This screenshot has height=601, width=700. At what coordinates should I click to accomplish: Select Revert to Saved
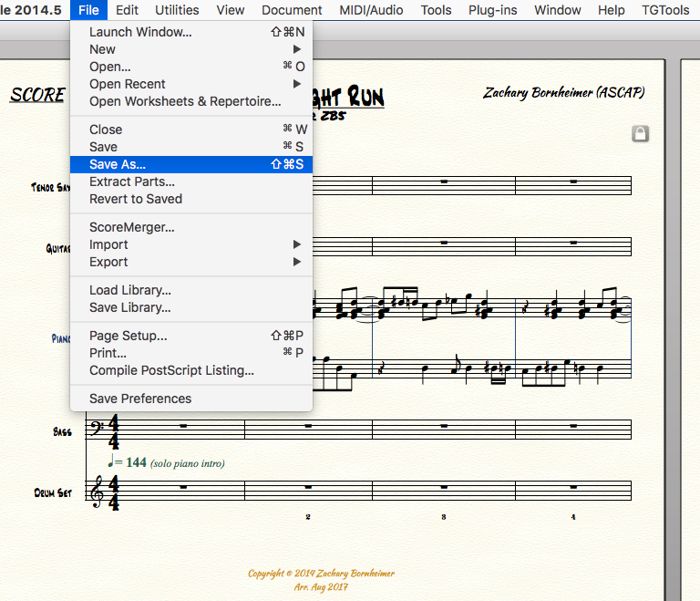(x=136, y=199)
